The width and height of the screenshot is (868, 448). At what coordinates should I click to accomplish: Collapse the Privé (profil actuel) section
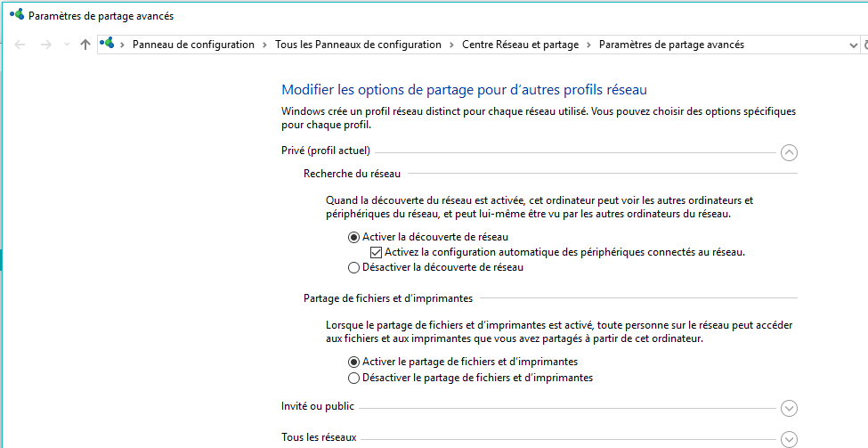click(788, 152)
